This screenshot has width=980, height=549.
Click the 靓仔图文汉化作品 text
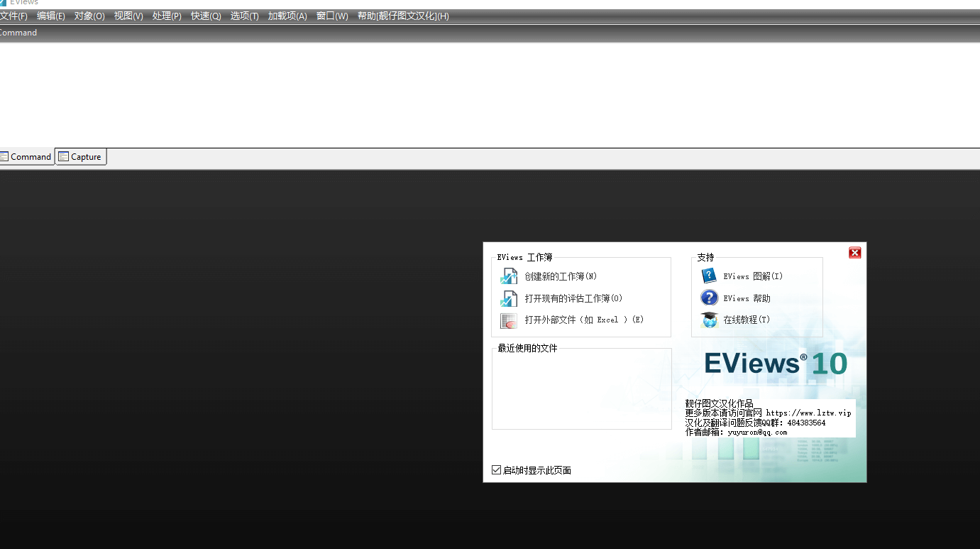719,403
